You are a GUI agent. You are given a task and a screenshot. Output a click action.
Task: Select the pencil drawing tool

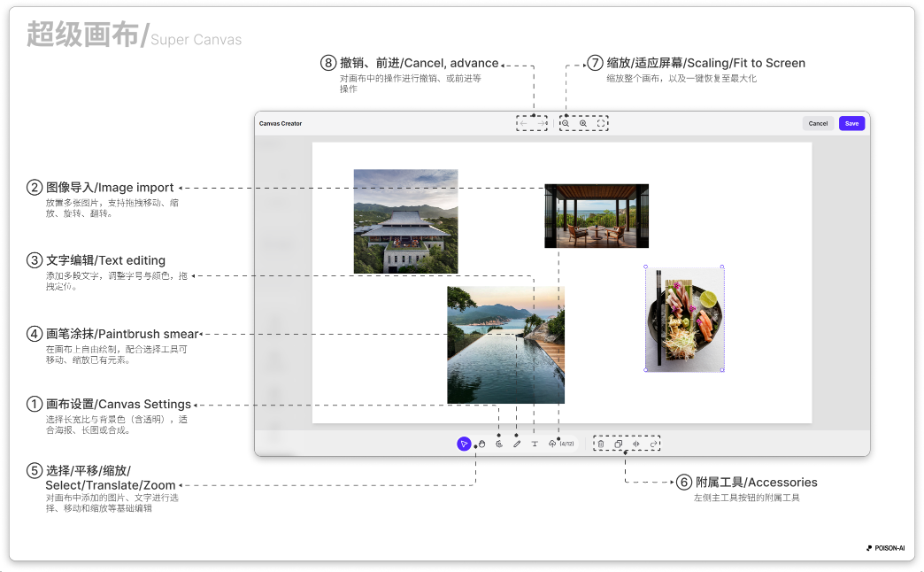coord(517,444)
